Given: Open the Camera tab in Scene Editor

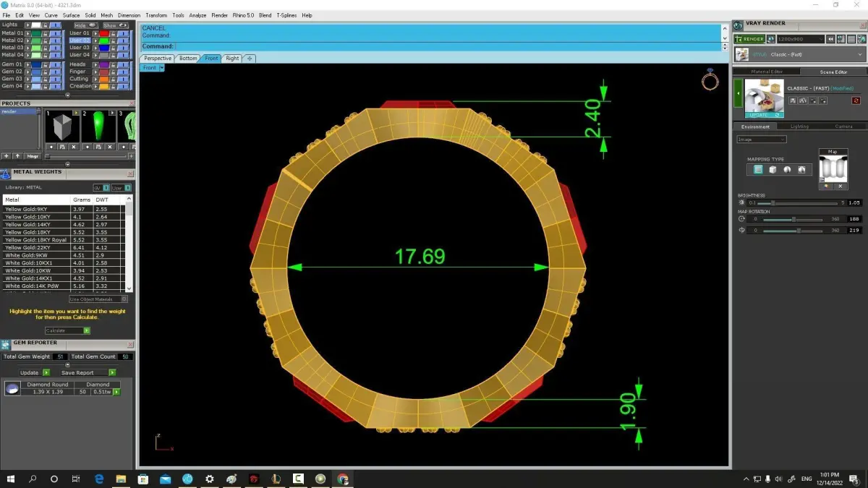Looking at the screenshot, I should (x=843, y=127).
